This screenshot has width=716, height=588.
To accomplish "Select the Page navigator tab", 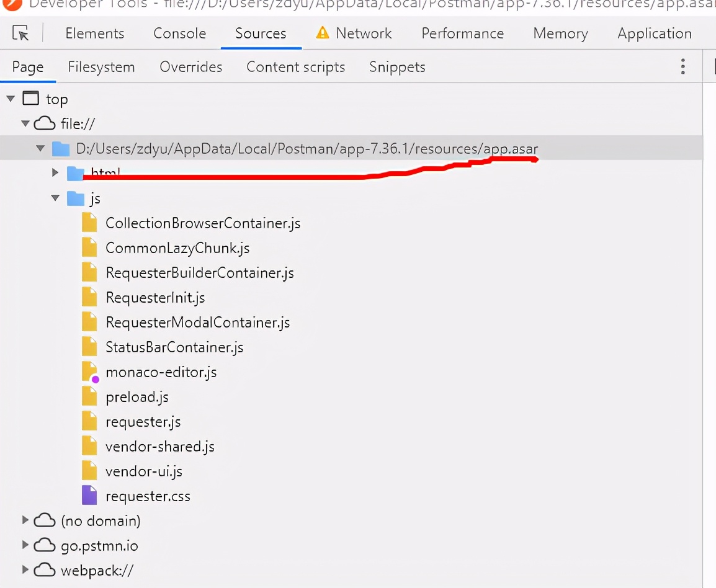I will (28, 67).
